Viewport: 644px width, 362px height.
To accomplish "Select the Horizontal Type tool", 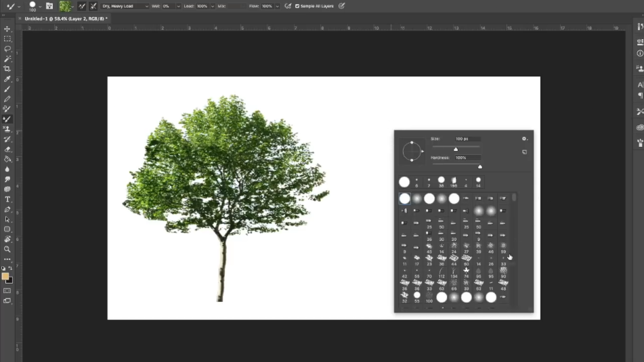I will (7, 199).
